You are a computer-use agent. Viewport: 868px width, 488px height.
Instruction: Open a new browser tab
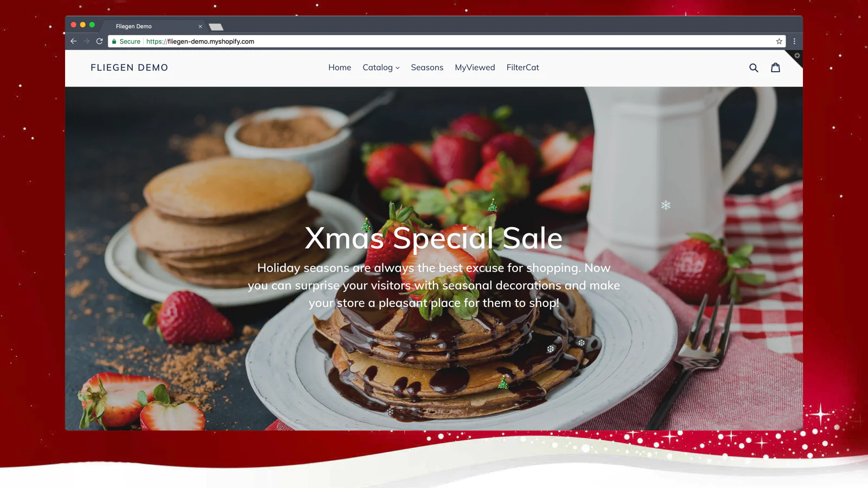click(216, 27)
